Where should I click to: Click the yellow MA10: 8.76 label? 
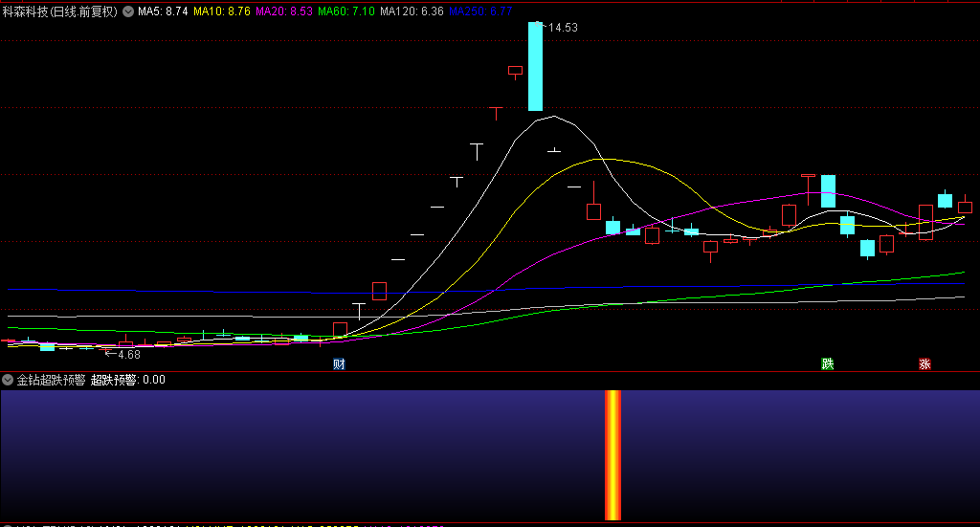pos(222,11)
